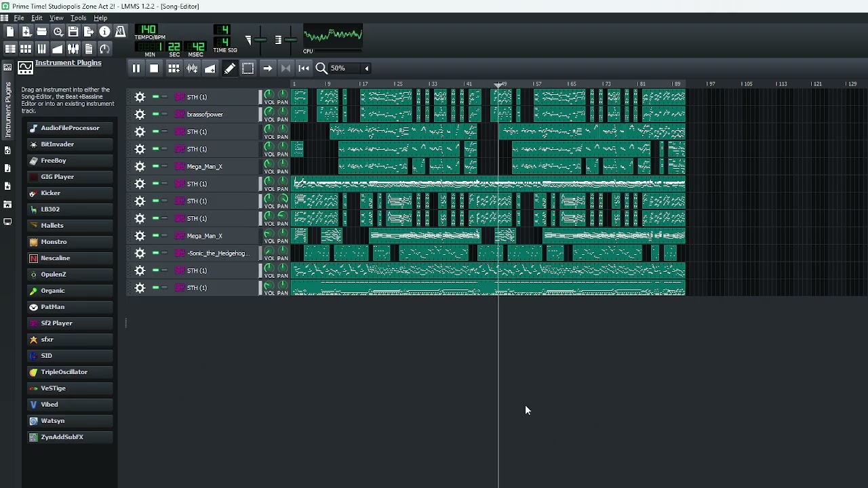Click the brassofpower track name button

pos(214,115)
